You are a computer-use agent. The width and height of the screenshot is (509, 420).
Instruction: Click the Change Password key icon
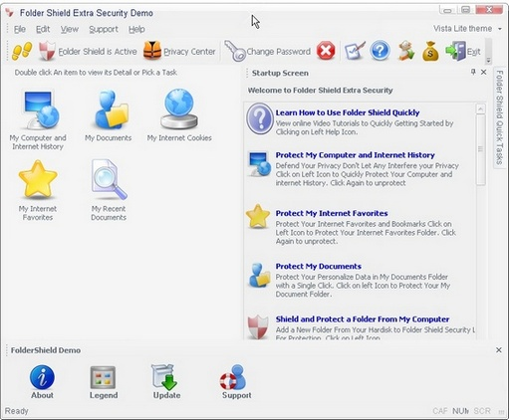235,51
